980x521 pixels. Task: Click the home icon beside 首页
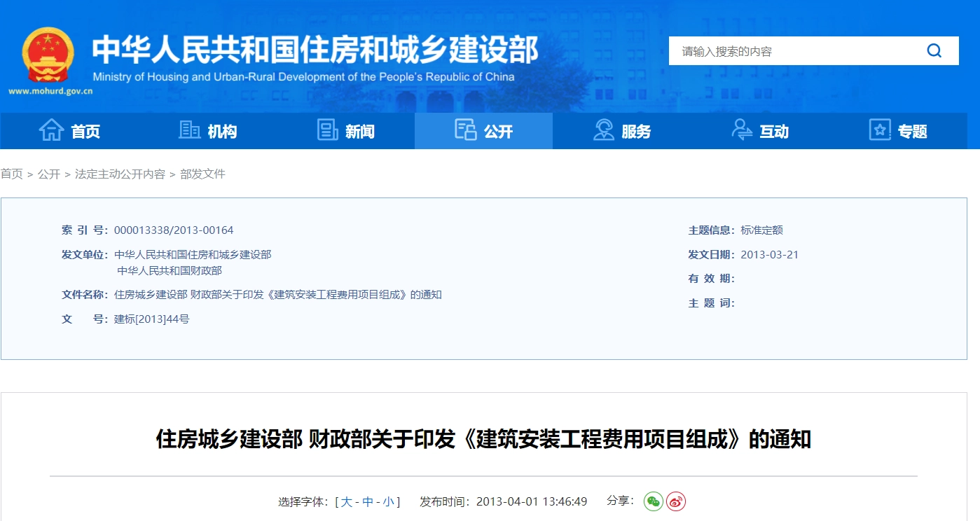(x=53, y=130)
